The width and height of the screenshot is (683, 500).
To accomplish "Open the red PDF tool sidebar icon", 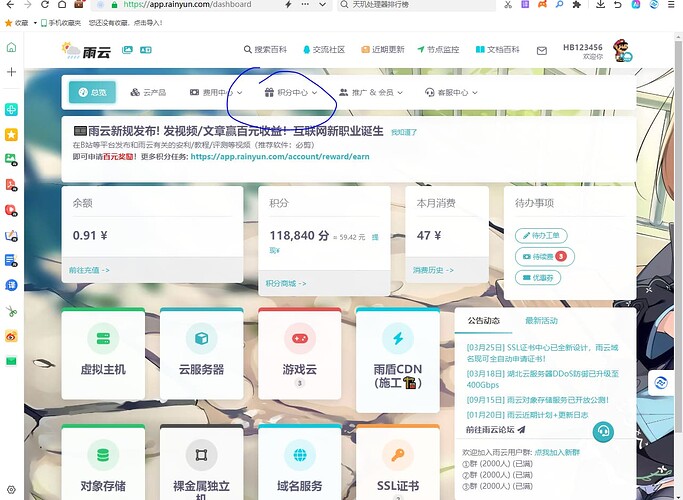I will [x=11, y=185].
